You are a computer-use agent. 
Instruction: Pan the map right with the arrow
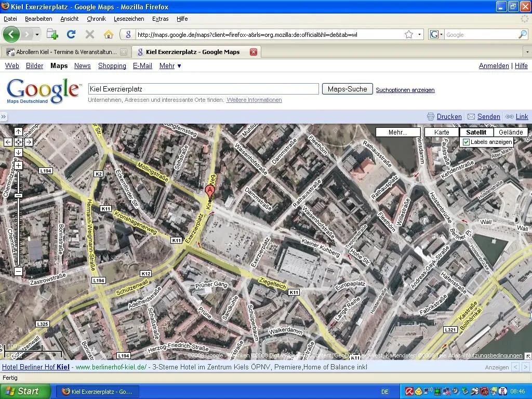[29, 142]
